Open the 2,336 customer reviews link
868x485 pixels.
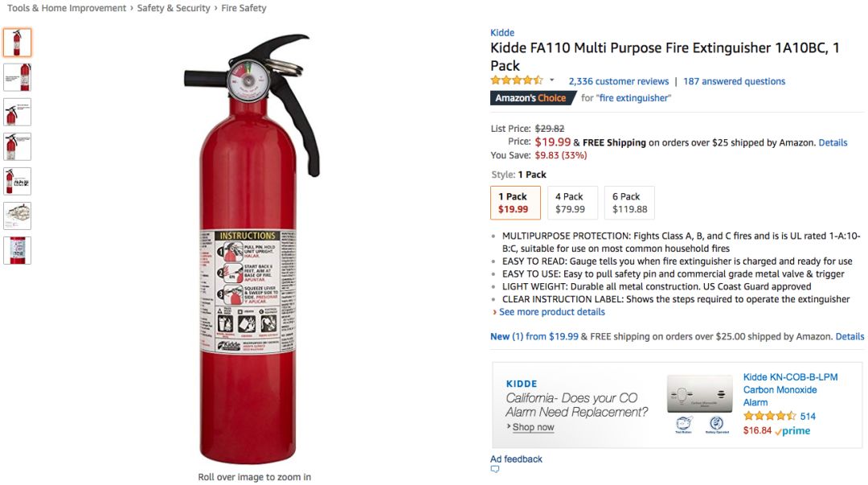coord(618,81)
